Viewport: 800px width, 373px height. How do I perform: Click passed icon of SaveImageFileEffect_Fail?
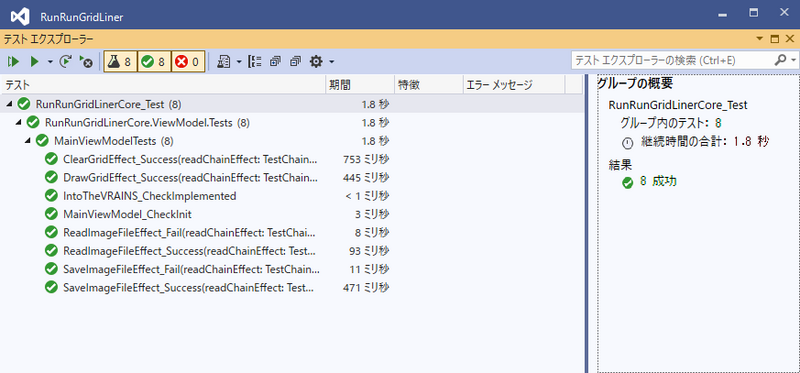[51, 268]
